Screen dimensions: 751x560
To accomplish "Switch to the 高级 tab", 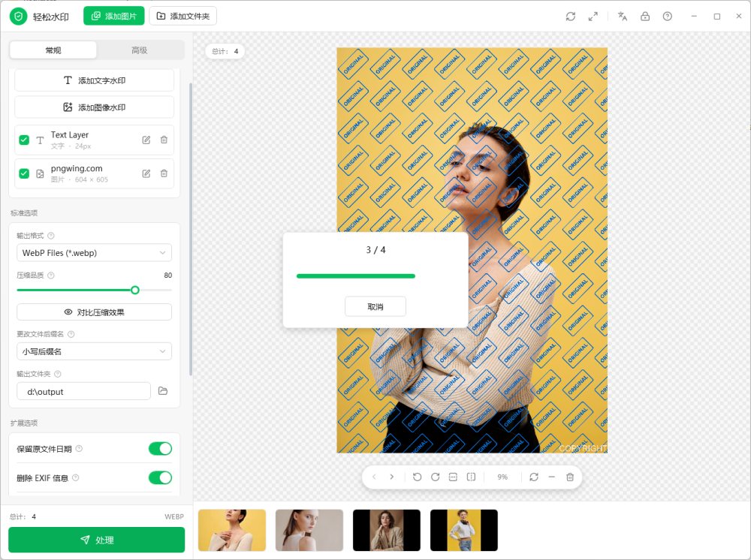I will pos(140,50).
